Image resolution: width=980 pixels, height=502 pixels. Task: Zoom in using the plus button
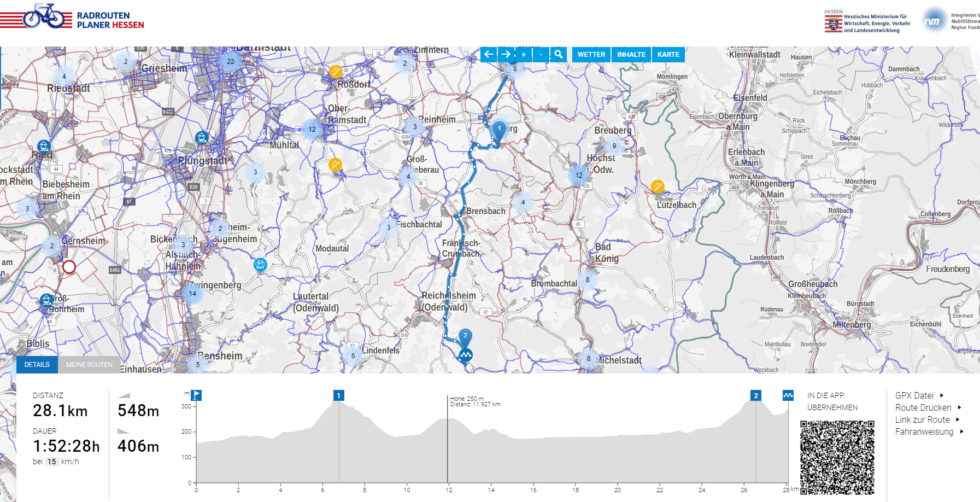(x=524, y=54)
